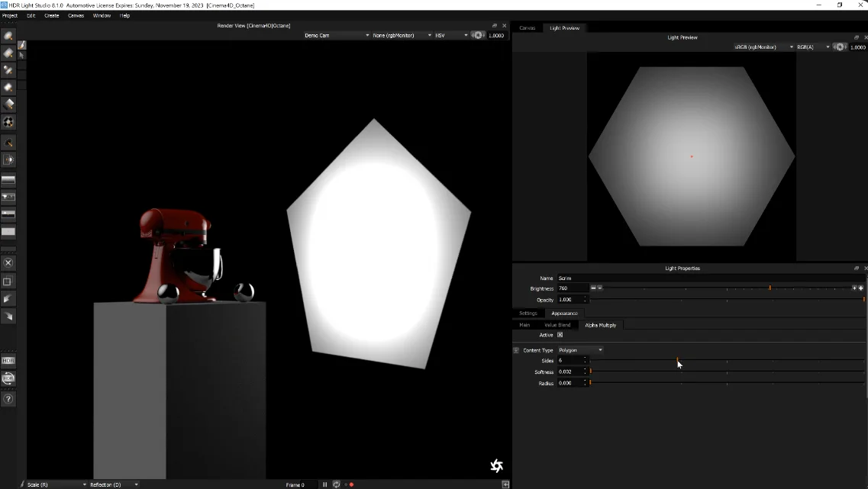This screenshot has height=489, width=868.
Task: Select the Alpha Multiply sub-tab
Action: pyautogui.click(x=601, y=325)
